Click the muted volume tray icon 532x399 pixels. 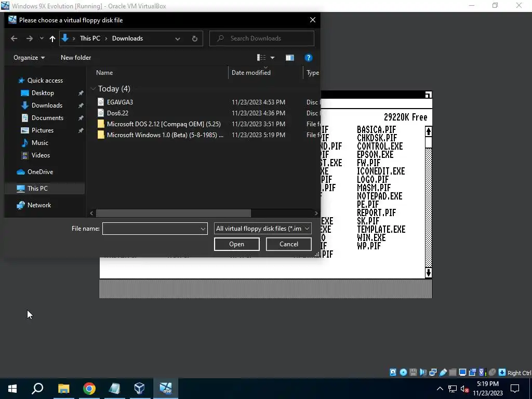(x=465, y=389)
